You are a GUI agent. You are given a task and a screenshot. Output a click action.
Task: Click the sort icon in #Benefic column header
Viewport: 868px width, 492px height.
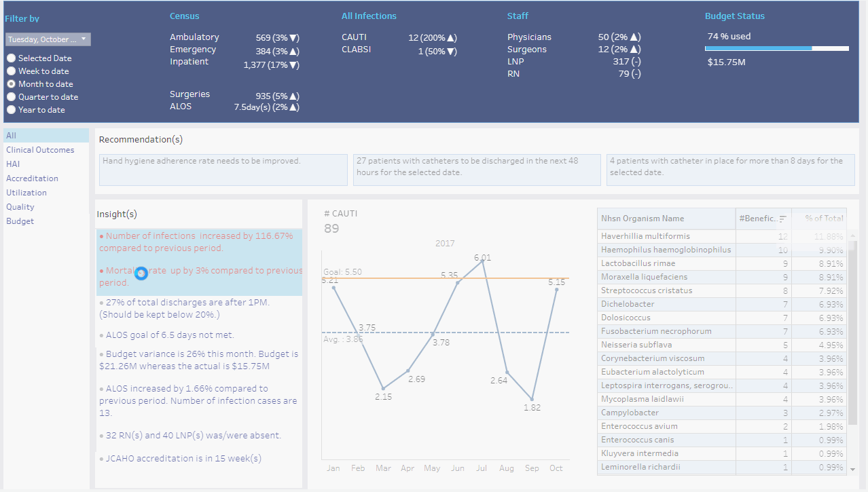click(x=783, y=219)
